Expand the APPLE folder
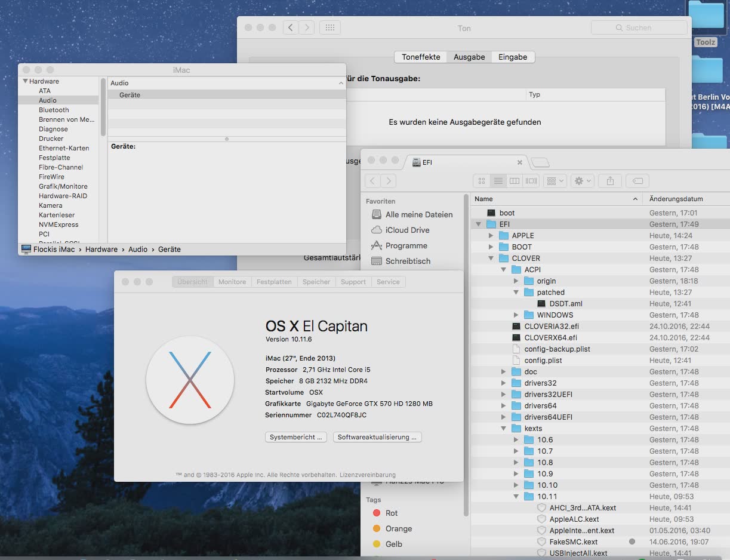Viewport: 730px width, 560px height. pyautogui.click(x=491, y=236)
